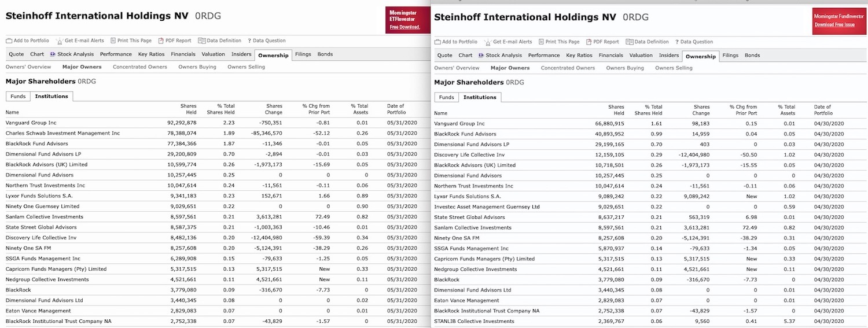Click Stock Analysis premium icon in left window
This screenshot has height=328, width=868.
pyautogui.click(x=53, y=54)
